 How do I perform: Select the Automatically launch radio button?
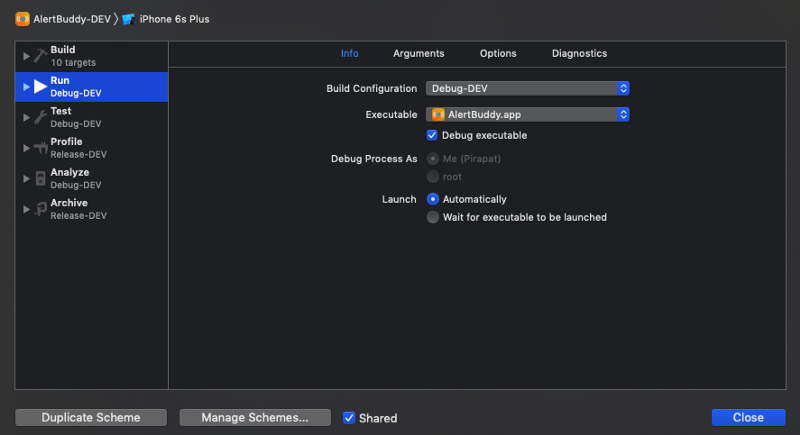tap(432, 199)
